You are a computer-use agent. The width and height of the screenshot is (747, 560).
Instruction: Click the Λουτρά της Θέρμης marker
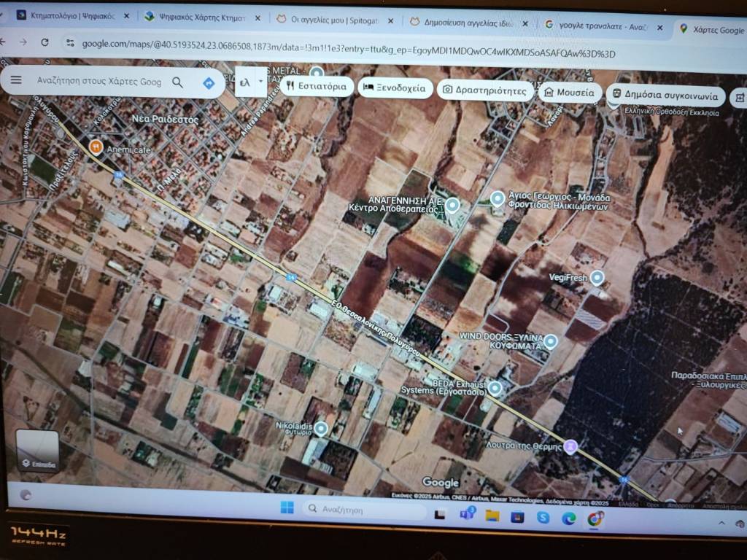tap(571, 446)
